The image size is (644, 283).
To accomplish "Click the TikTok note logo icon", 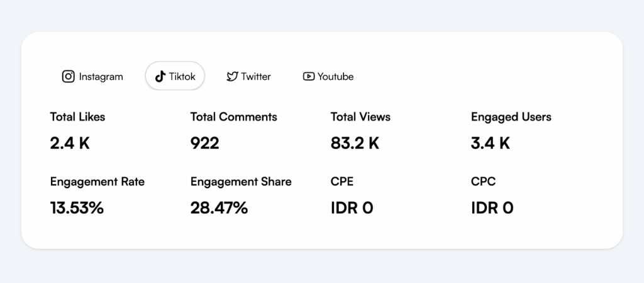I will click(160, 76).
